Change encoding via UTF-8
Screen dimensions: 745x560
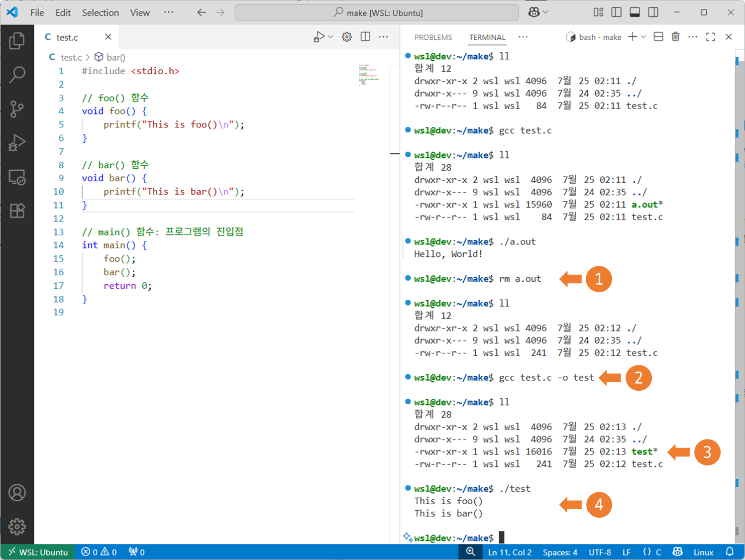click(600, 552)
